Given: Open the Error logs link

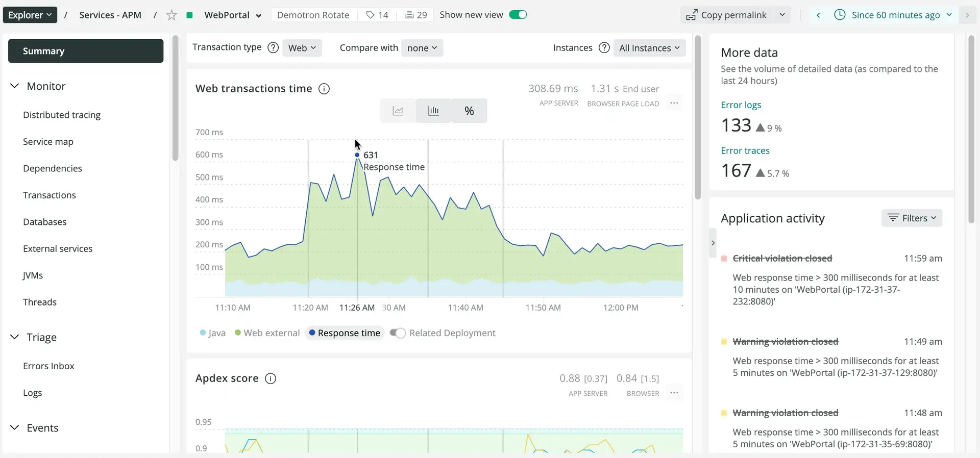Looking at the screenshot, I should pyautogui.click(x=741, y=105).
